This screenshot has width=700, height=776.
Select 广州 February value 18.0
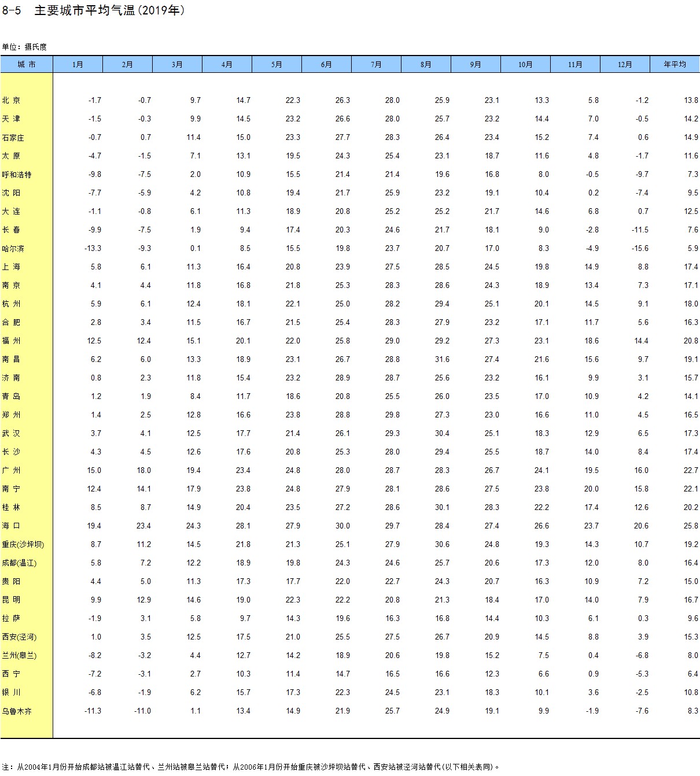coord(143,470)
